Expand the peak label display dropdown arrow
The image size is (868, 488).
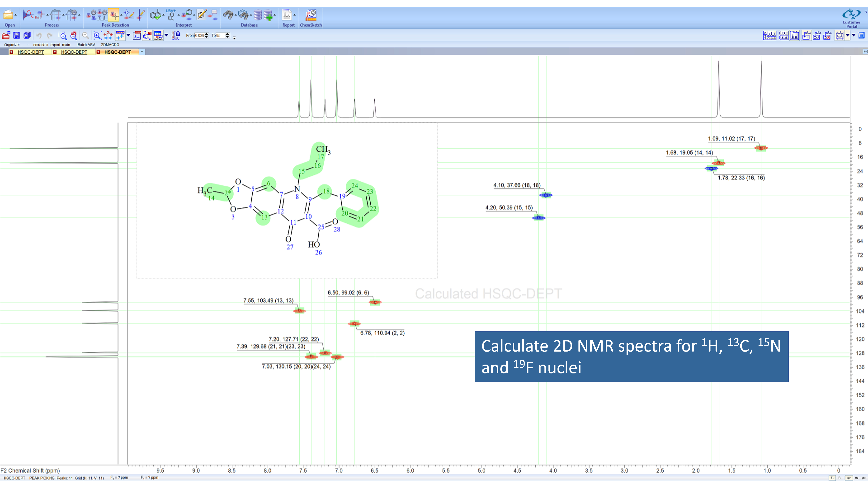click(x=128, y=35)
